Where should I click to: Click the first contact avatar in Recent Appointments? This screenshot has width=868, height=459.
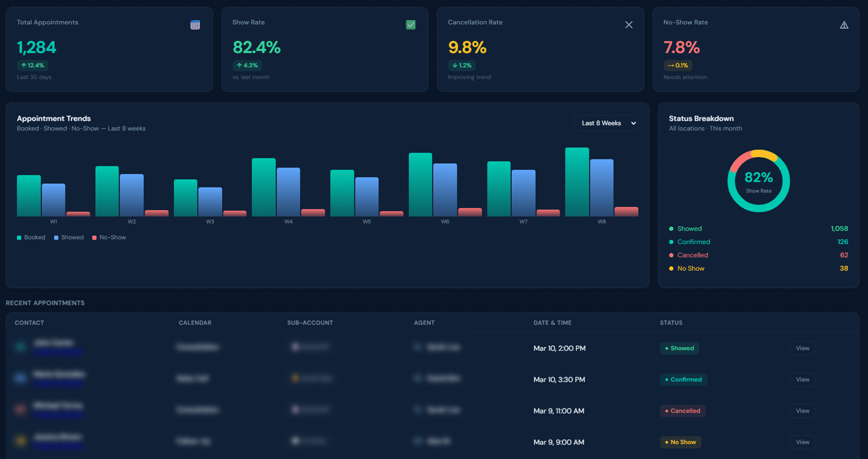click(x=20, y=347)
